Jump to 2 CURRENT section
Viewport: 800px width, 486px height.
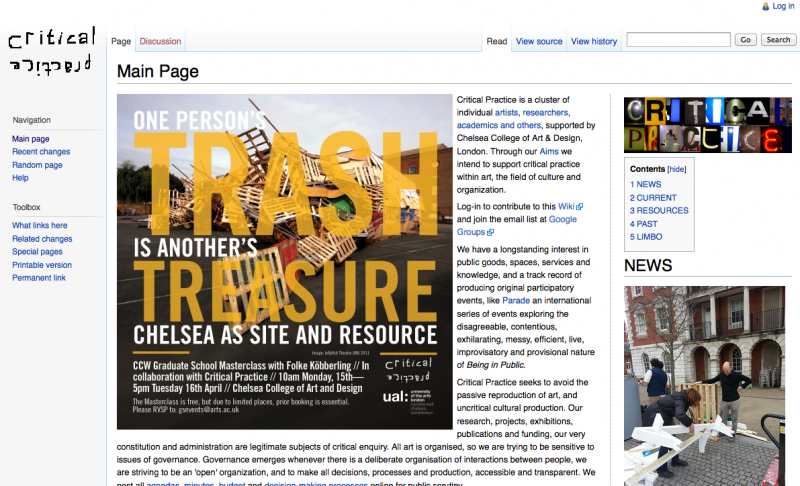click(653, 198)
